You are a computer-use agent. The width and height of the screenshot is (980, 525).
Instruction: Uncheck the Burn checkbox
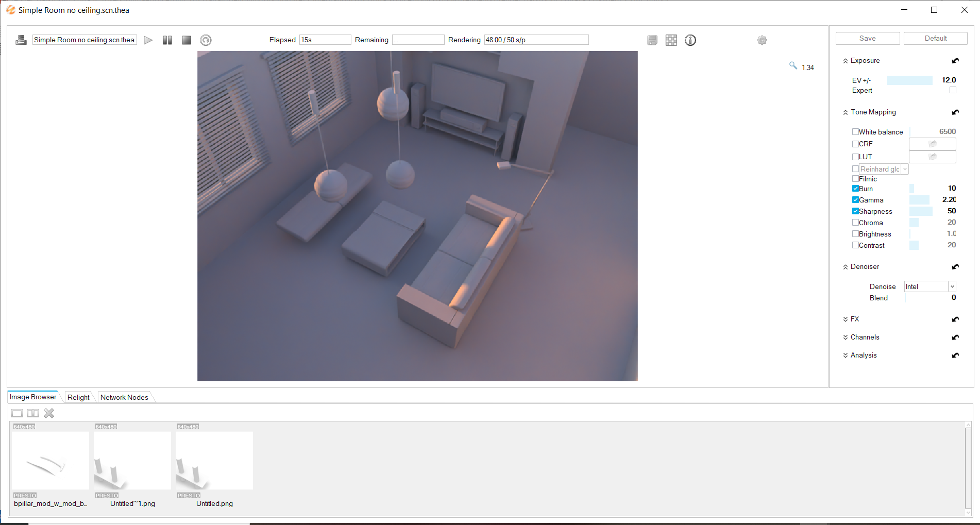coord(855,189)
